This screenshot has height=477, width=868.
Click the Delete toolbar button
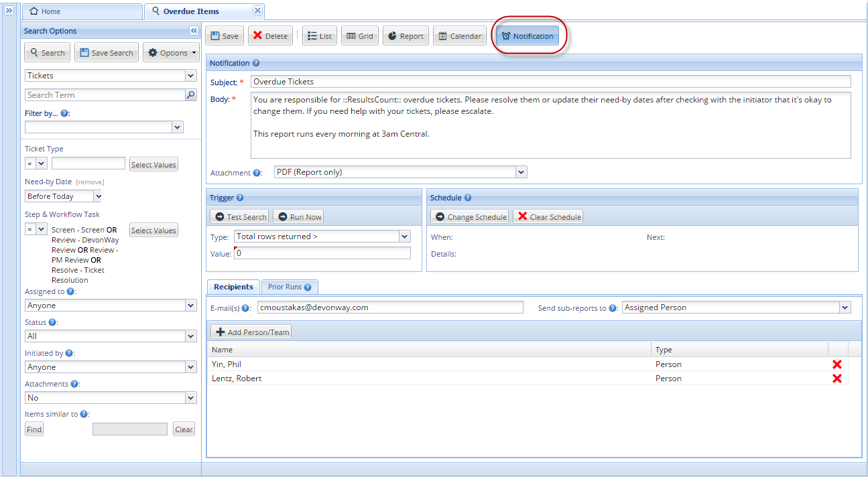click(271, 36)
